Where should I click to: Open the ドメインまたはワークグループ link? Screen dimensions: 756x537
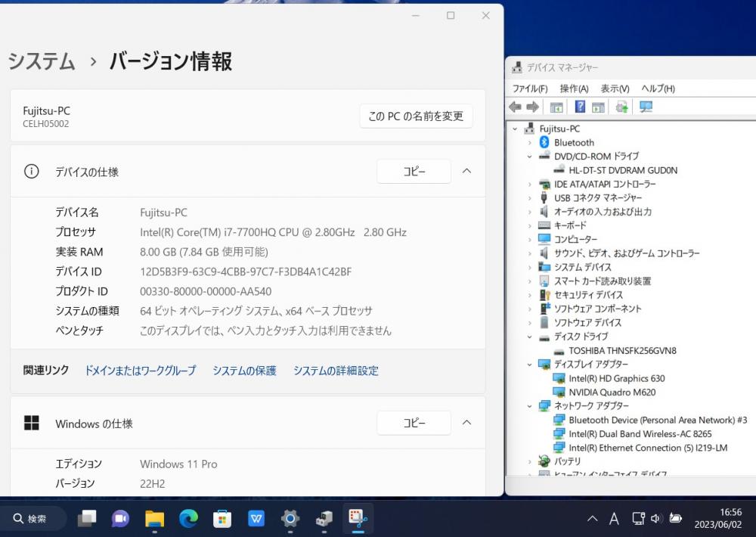pyautogui.click(x=141, y=370)
